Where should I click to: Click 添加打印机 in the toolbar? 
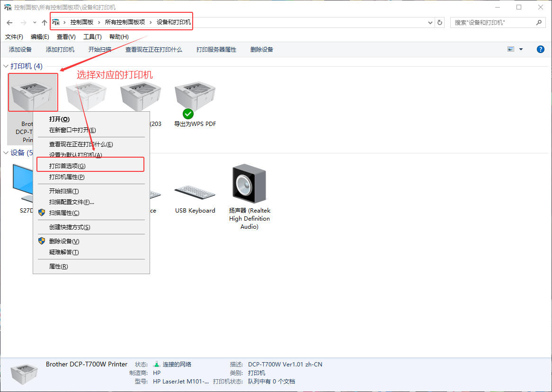pos(60,50)
